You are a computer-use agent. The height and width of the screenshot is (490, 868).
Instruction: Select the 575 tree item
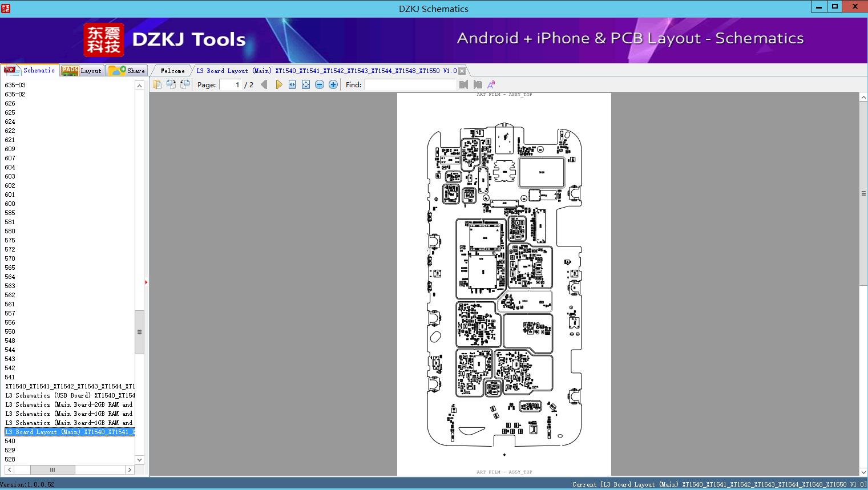(10, 240)
